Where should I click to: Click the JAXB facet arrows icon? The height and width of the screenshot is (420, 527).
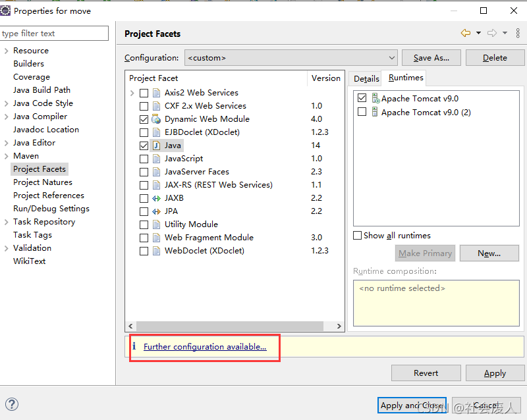156,198
